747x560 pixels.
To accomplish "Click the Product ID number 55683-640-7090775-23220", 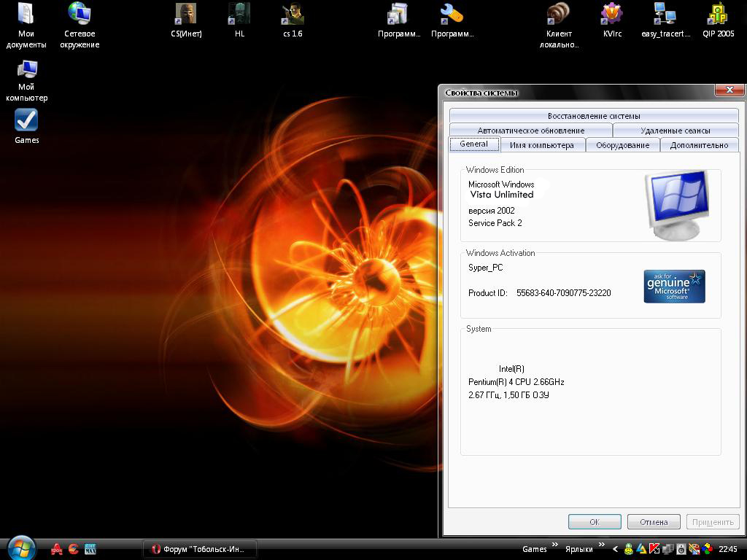I will 564,293.
